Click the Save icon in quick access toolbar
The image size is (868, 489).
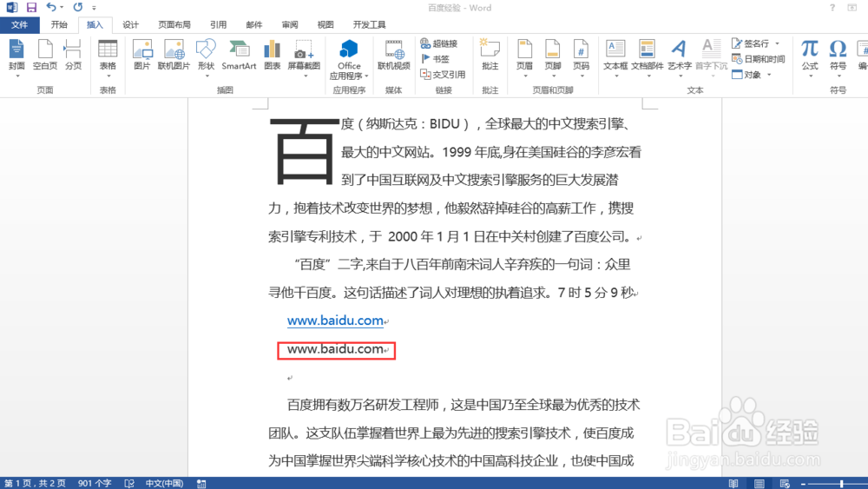pos(31,7)
